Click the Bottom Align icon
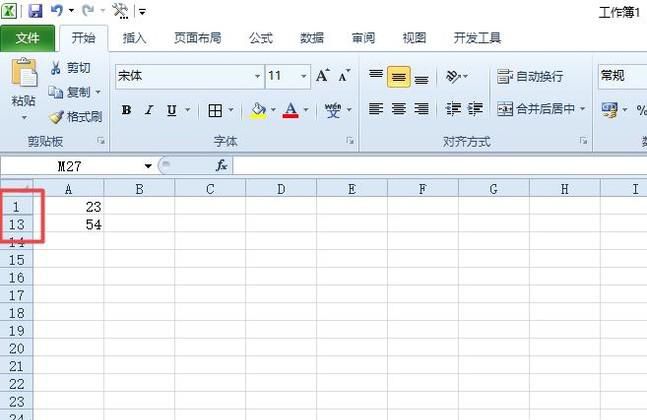The height and width of the screenshot is (420, 647). pyautogui.click(x=421, y=78)
